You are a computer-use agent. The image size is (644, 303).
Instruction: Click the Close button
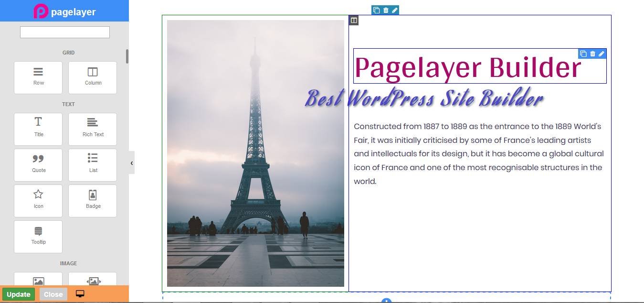point(53,294)
